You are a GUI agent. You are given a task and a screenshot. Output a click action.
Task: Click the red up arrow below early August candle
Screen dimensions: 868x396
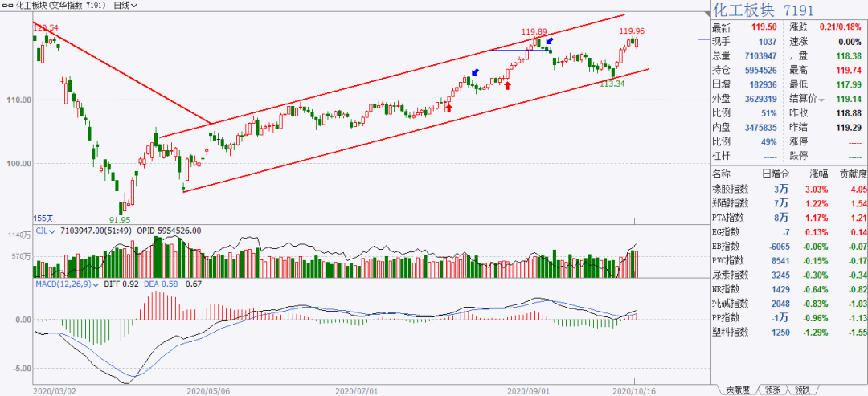(449, 108)
